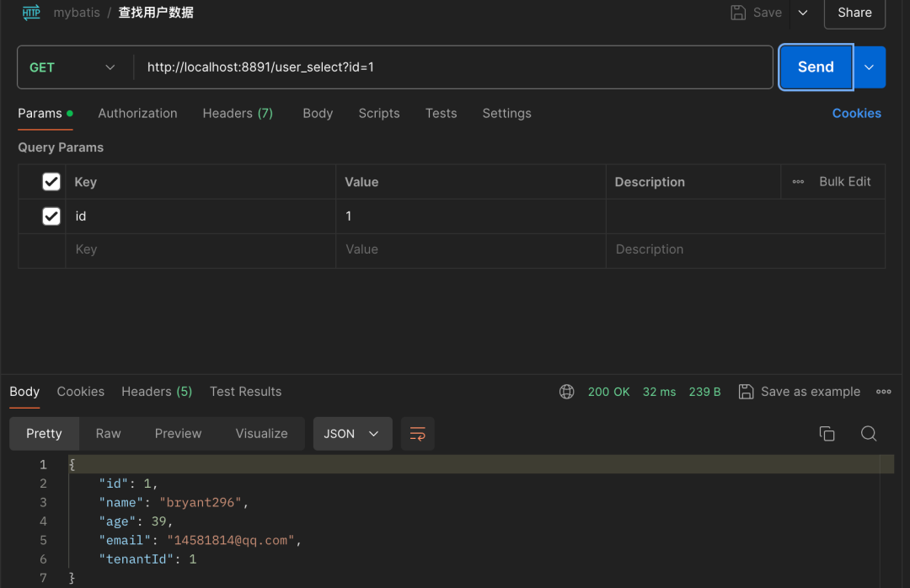
Task: Click the empty Value placeholder field
Action: coord(471,249)
